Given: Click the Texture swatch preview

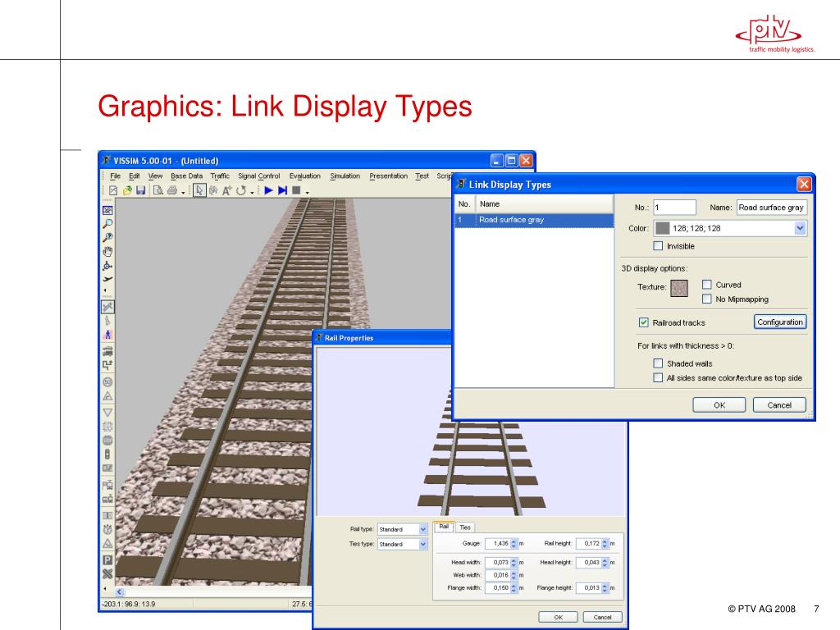Looking at the screenshot, I should point(680,289).
